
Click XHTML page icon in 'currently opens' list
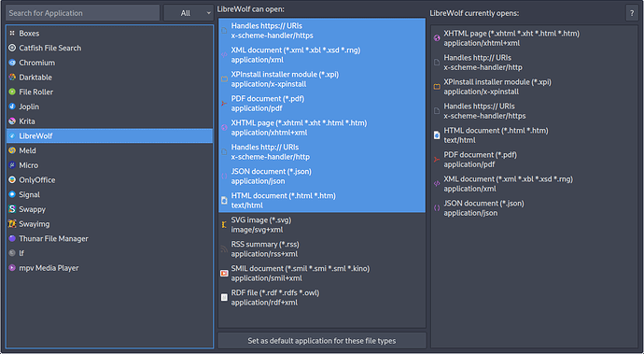(x=437, y=38)
